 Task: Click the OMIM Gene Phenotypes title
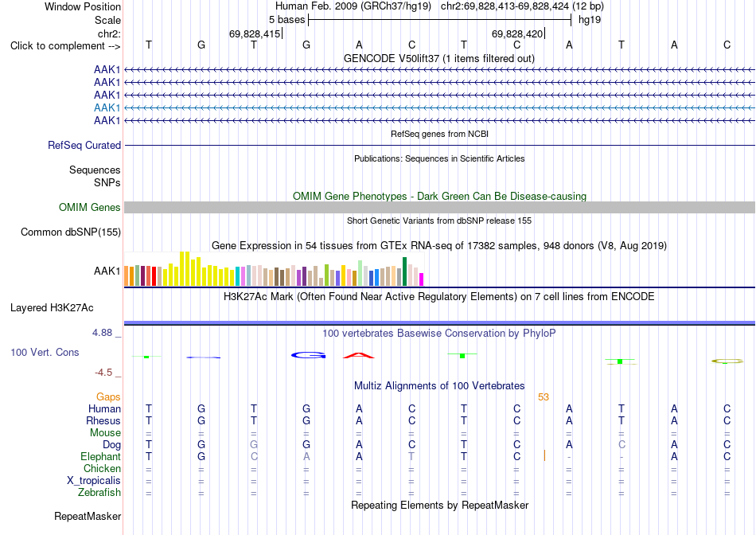click(439, 196)
